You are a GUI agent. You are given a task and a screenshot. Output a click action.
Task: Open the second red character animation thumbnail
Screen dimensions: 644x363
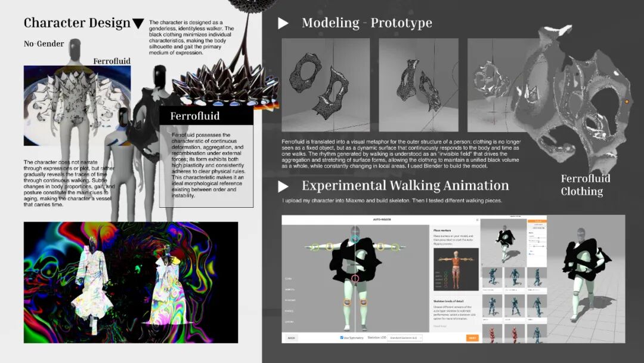pyautogui.click(x=514, y=334)
